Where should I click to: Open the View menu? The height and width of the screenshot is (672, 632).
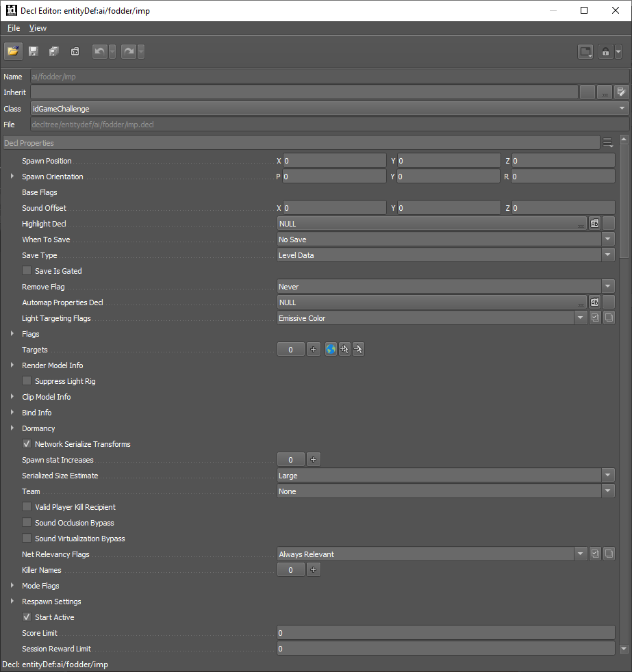(x=38, y=28)
